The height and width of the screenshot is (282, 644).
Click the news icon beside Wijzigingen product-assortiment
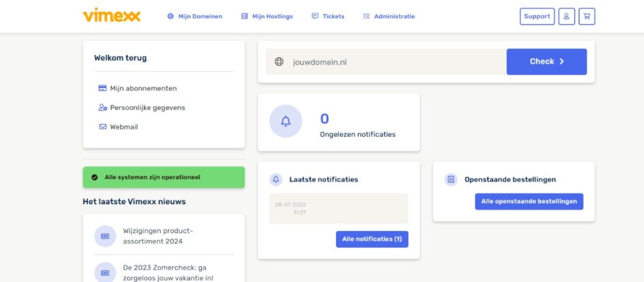[105, 236]
